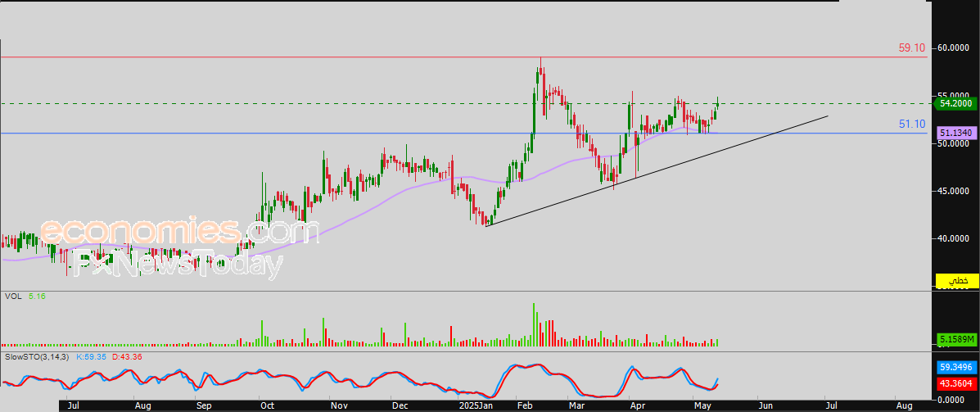Click the Dec label on time axis
The height and width of the screenshot is (412, 980).
(x=400, y=405)
